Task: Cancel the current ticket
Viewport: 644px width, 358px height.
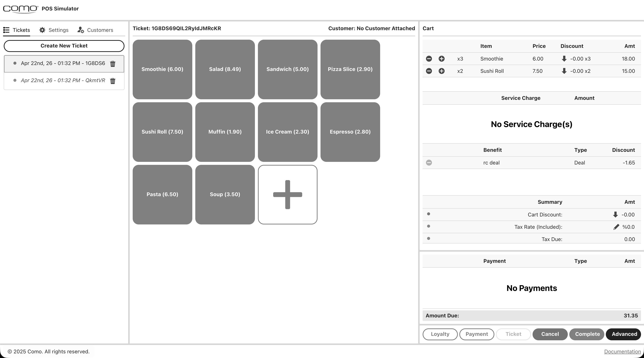Action: (550, 334)
